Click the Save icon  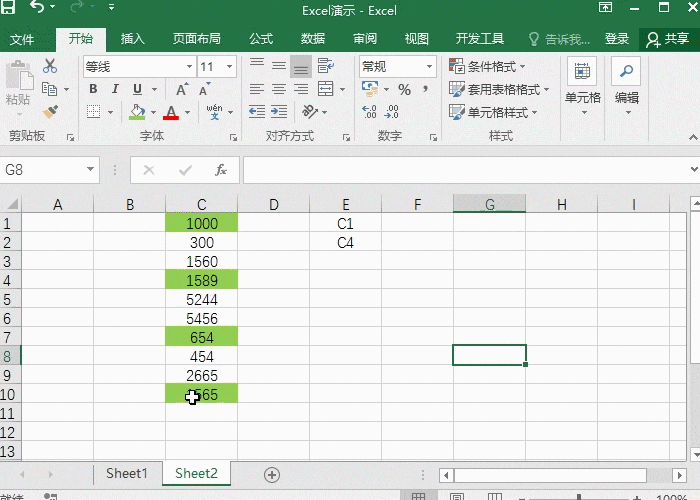8,7
